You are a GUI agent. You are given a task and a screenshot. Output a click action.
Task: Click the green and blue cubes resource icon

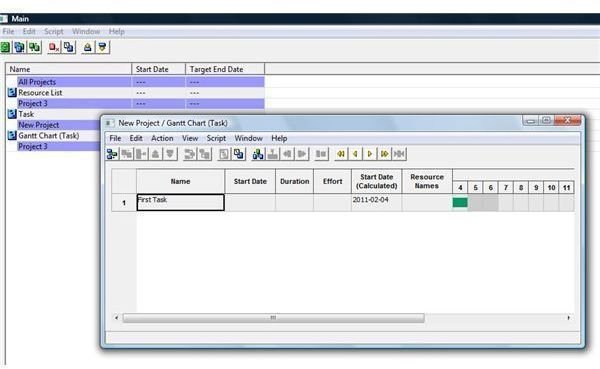pyautogui.click(x=258, y=154)
